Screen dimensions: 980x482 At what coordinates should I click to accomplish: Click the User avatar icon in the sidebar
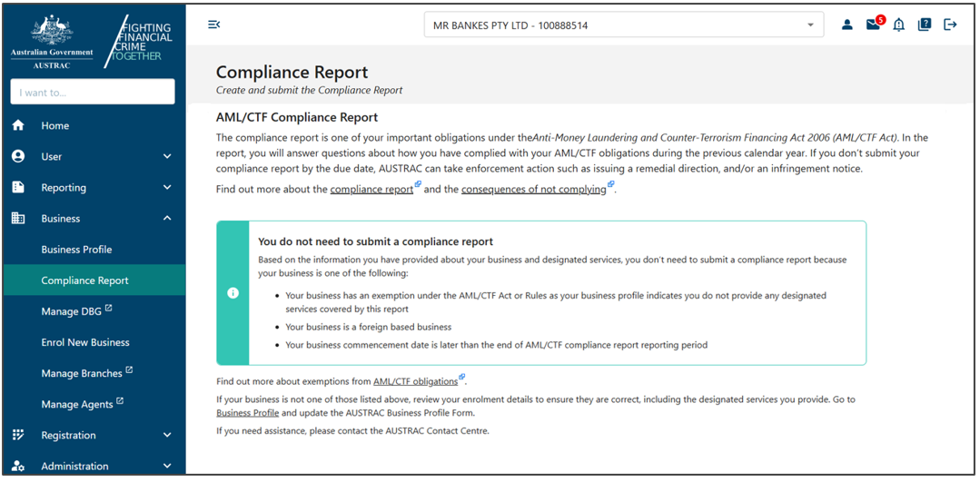[x=18, y=157]
